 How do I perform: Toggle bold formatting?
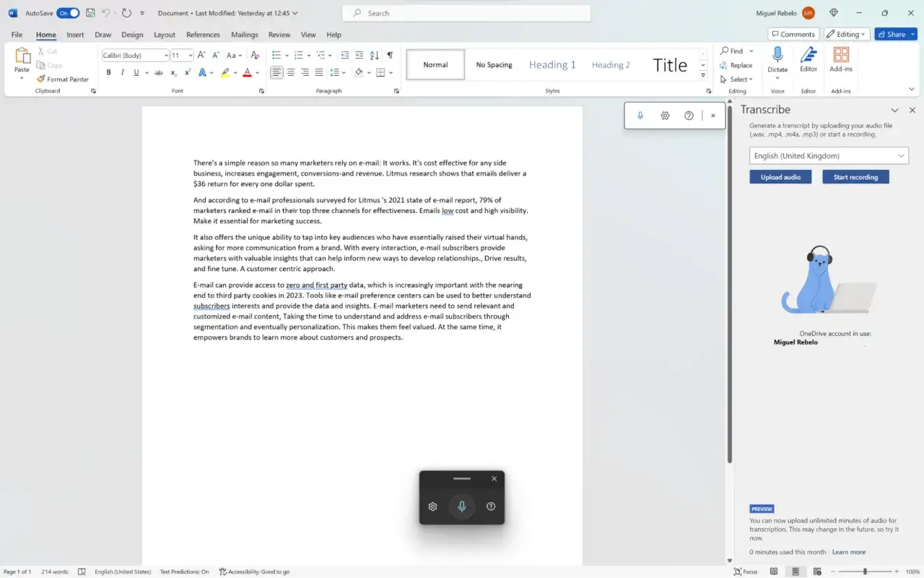click(x=108, y=72)
